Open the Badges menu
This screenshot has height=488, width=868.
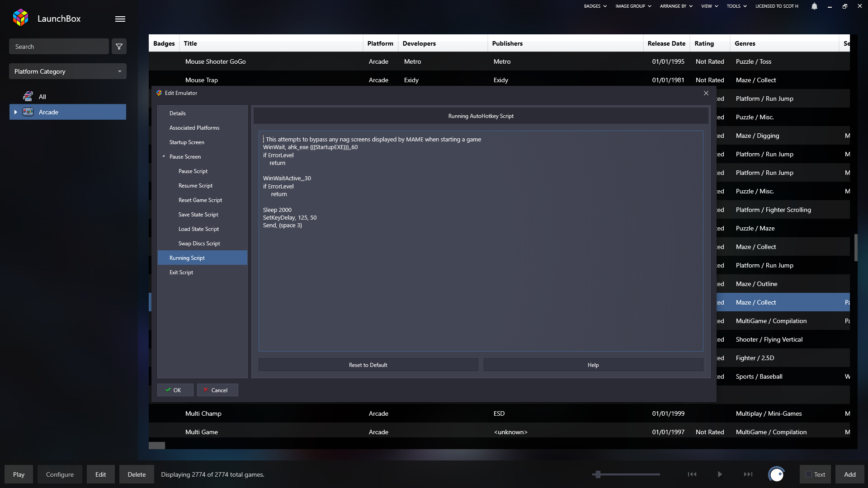pos(595,6)
